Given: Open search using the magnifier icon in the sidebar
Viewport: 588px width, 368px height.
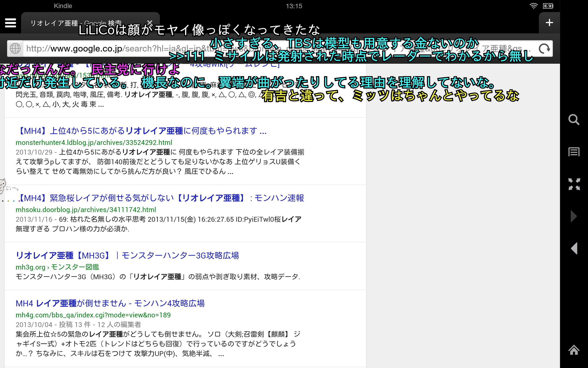Looking at the screenshot, I should 574,120.
